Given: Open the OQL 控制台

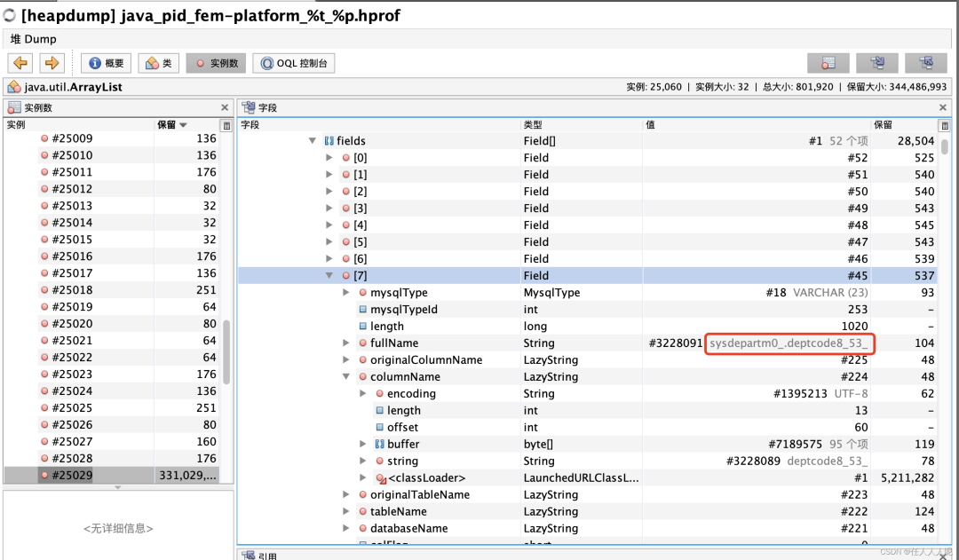Looking at the screenshot, I should pos(294,63).
